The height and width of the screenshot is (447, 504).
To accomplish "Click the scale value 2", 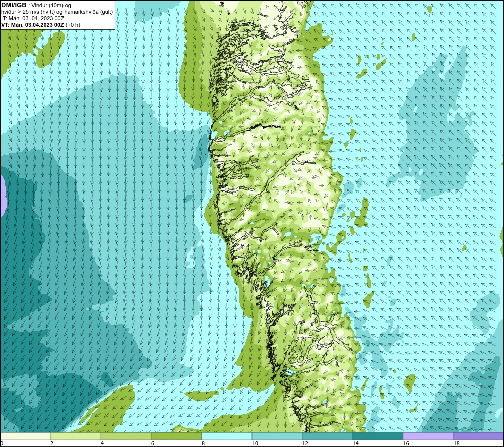I will pos(52,443).
